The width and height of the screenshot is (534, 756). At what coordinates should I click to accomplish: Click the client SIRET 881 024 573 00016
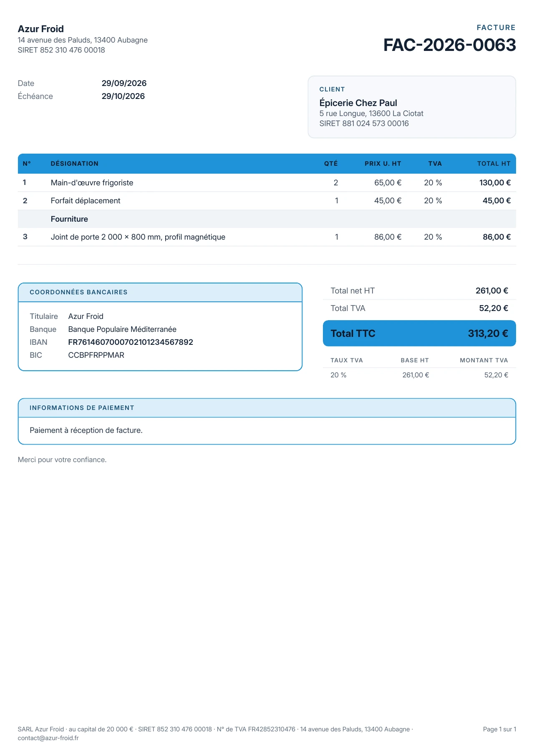click(364, 124)
